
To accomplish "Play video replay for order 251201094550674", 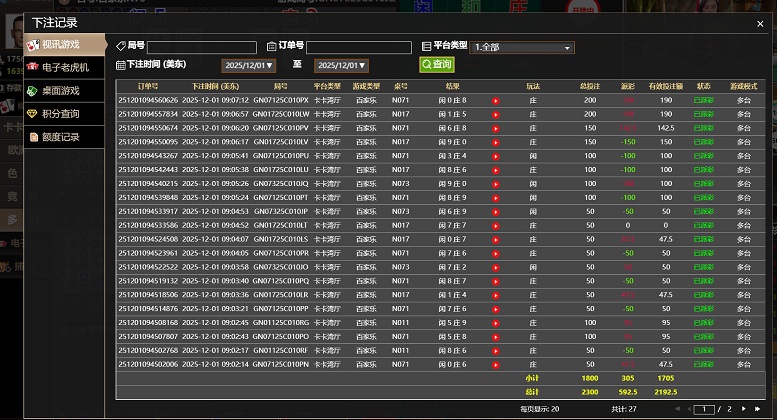I will pos(495,128).
